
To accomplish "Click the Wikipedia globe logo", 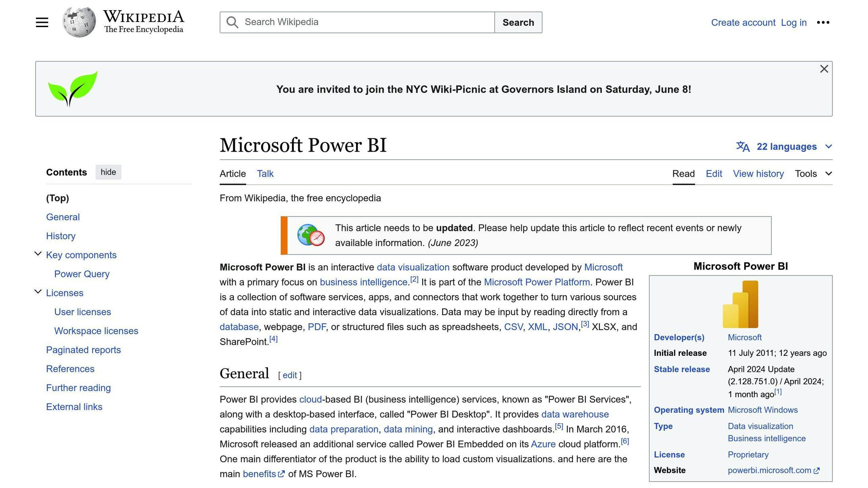I will pyautogui.click(x=78, y=21).
